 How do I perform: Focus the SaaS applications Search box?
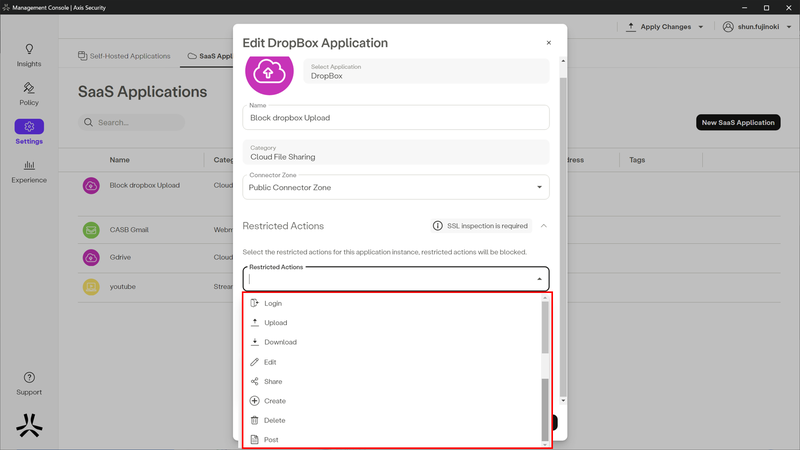(x=131, y=122)
